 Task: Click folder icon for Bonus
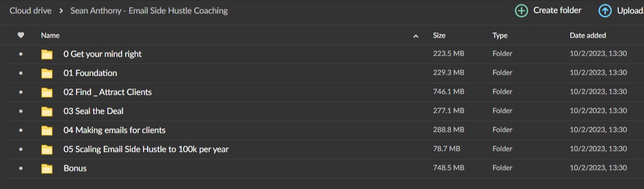[x=47, y=169]
